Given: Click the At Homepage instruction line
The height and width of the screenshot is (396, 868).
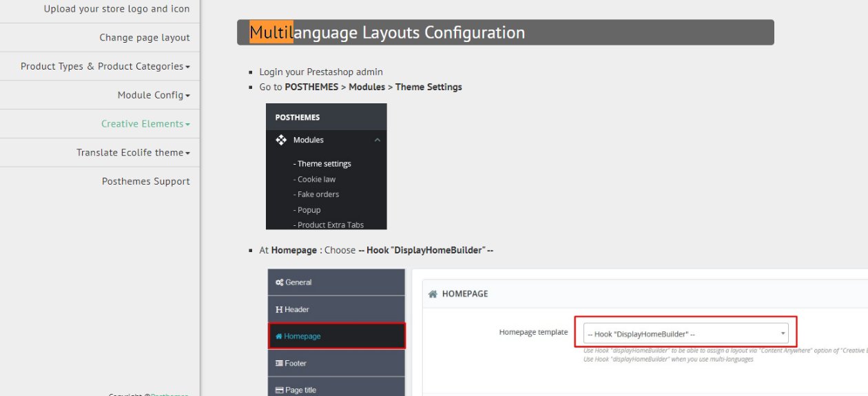Looking at the screenshot, I should pyautogui.click(x=376, y=250).
